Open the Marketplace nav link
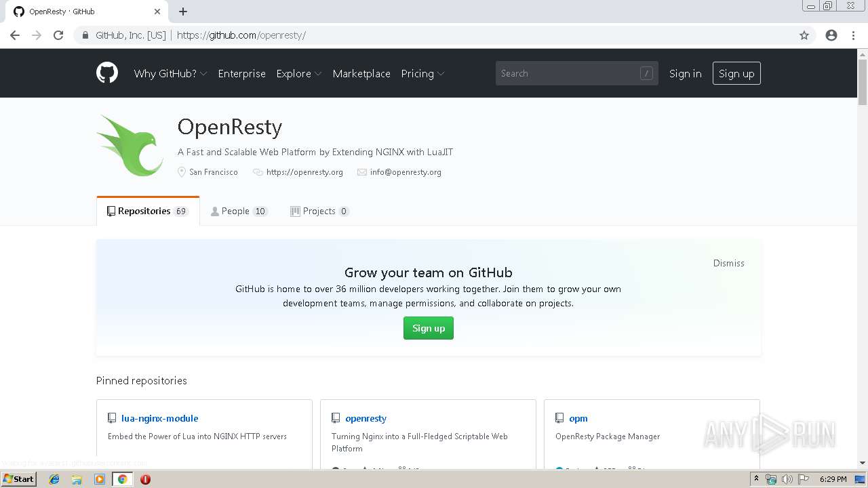868x488 pixels. click(x=361, y=73)
